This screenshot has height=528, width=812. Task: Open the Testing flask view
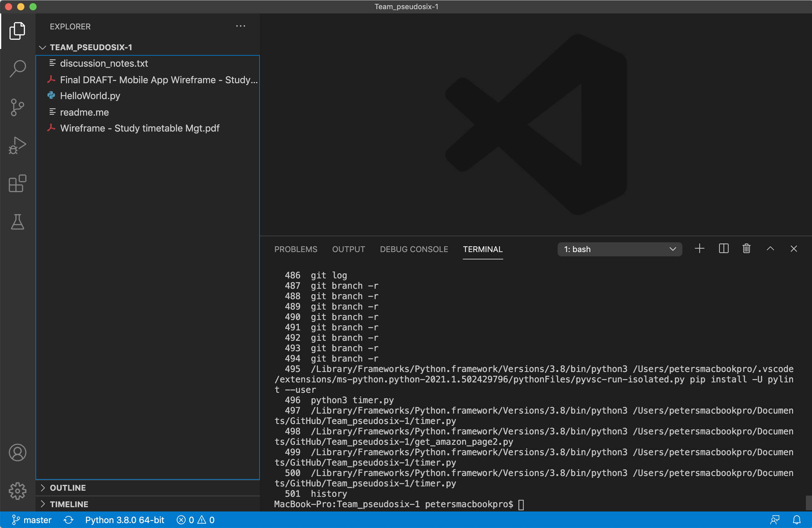coord(17,222)
